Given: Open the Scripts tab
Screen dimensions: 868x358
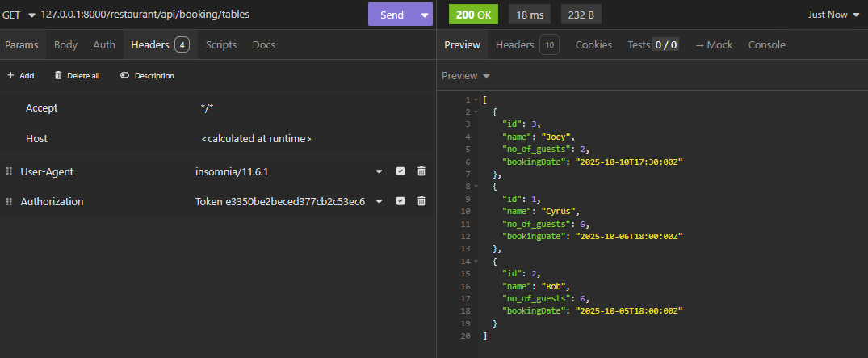Looking at the screenshot, I should 221,45.
